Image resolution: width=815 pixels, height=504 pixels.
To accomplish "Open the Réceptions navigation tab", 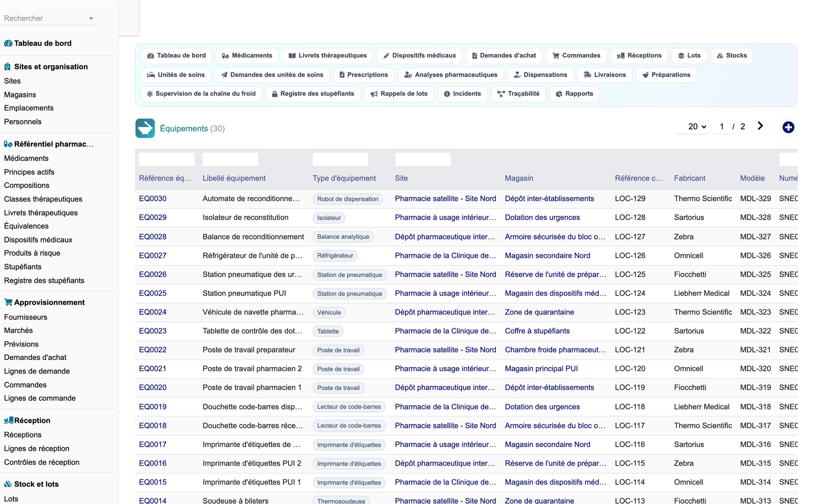I will 639,56.
